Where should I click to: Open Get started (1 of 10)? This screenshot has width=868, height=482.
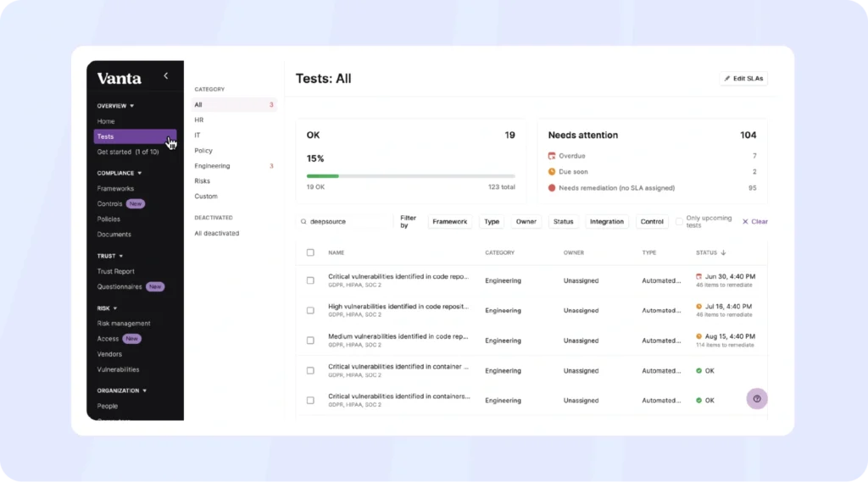point(128,152)
